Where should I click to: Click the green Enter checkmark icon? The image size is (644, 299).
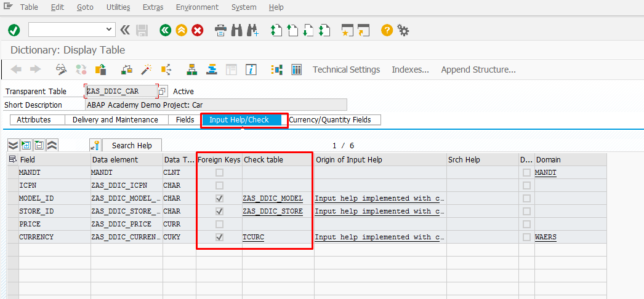pyautogui.click(x=14, y=30)
